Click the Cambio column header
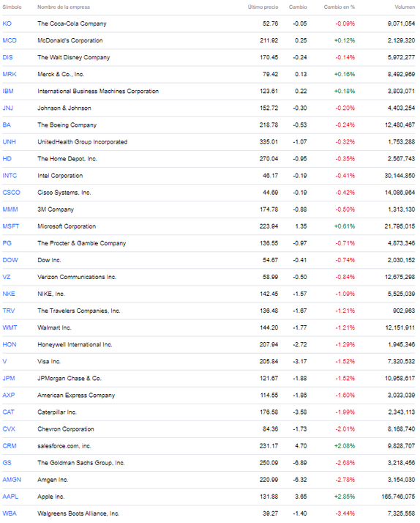 (298, 7)
